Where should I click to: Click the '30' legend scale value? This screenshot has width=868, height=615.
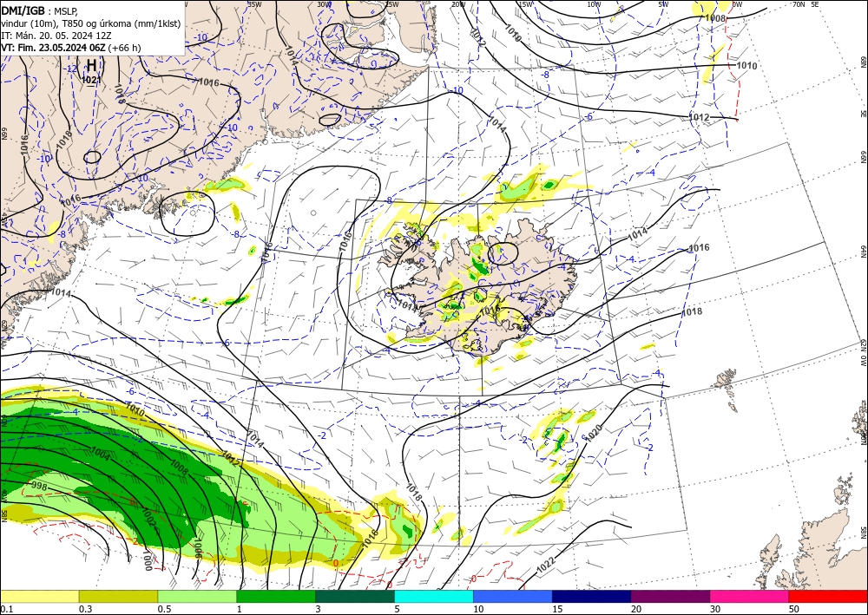point(716,609)
